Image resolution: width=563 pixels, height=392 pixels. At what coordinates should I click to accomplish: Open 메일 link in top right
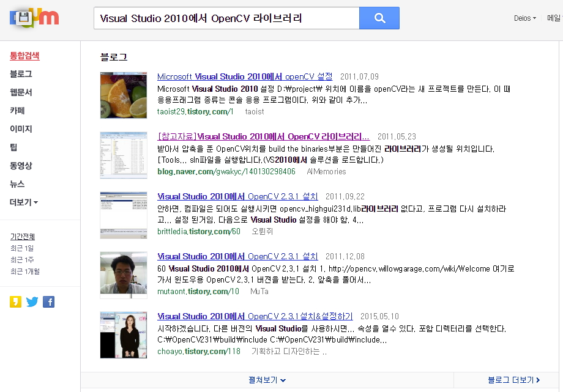(554, 18)
